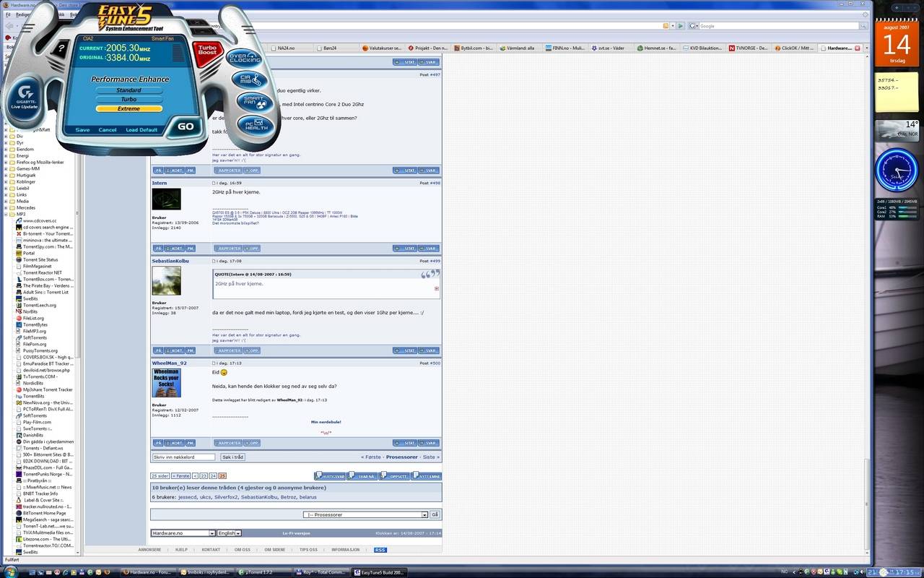Open the 'Tips oss' footer link

[308, 550]
